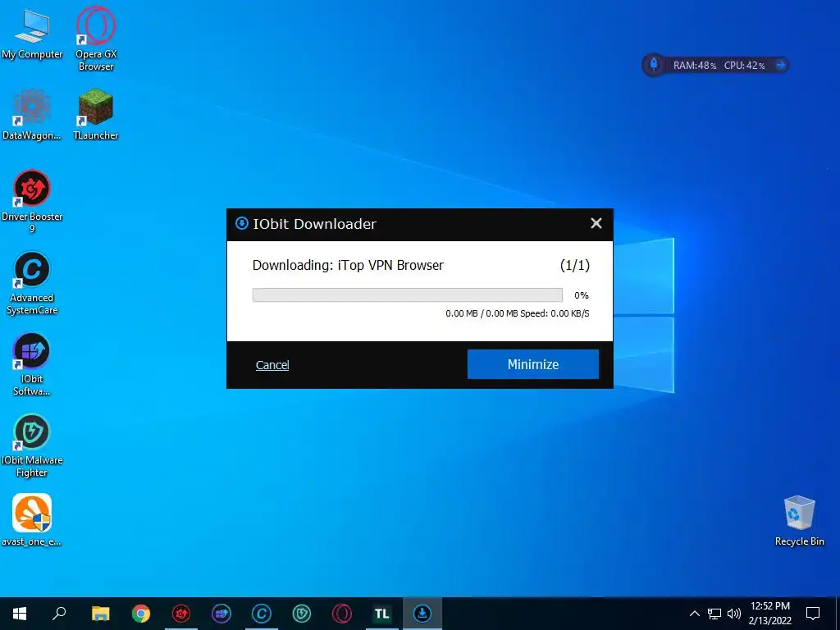
Task: Click the rocket icon in RAM widget
Action: [654, 65]
